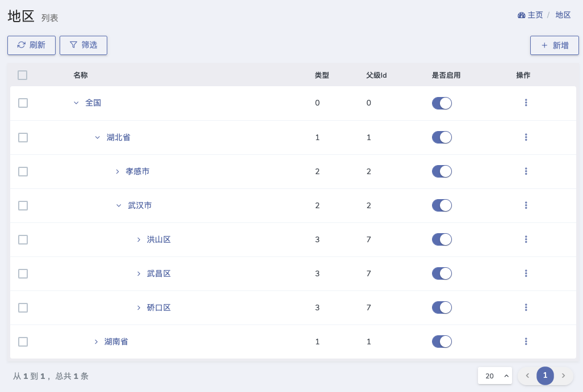Image resolution: width=583 pixels, height=392 pixels.
Task: Check the checkbox for 洪山区 row
Action: (23, 239)
